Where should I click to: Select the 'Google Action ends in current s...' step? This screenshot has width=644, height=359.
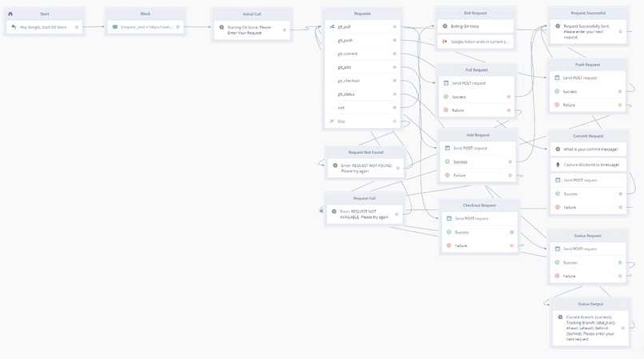[475, 41]
